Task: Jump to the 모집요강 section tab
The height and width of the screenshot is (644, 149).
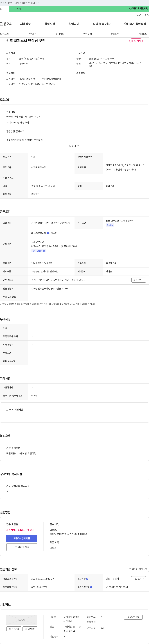Action: click(5, 34)
